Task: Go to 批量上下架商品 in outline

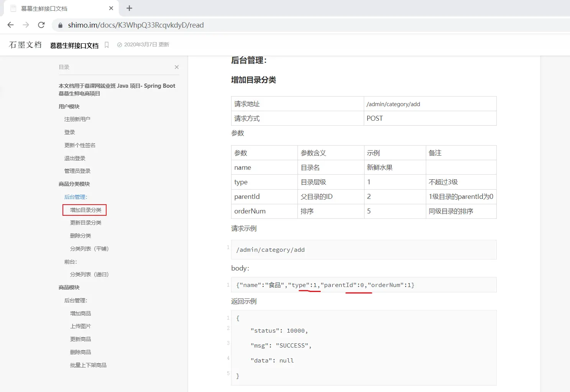Action: point(88,365)
